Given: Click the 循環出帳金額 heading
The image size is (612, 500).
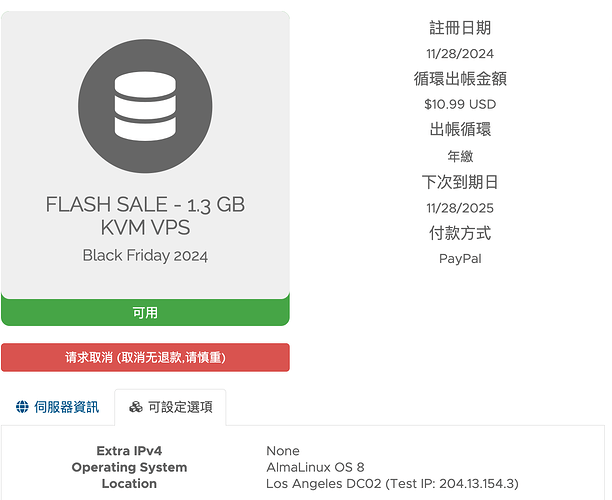Looking at the screenshot, I should 460,78.
